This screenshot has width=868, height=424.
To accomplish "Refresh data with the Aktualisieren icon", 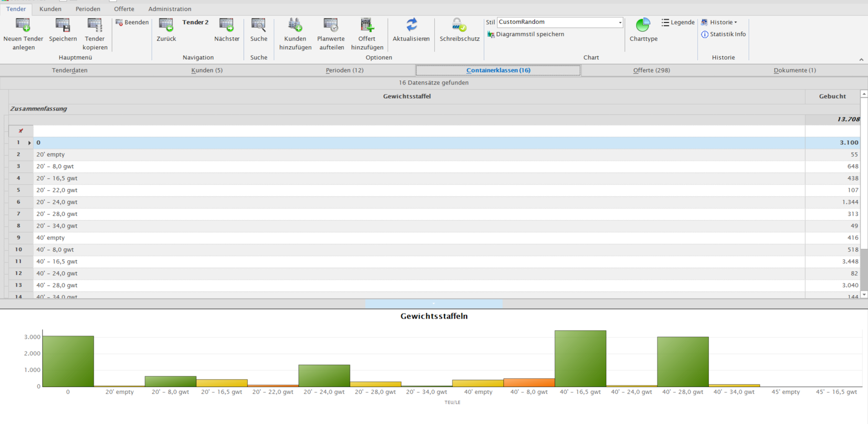I will point(411,25).
